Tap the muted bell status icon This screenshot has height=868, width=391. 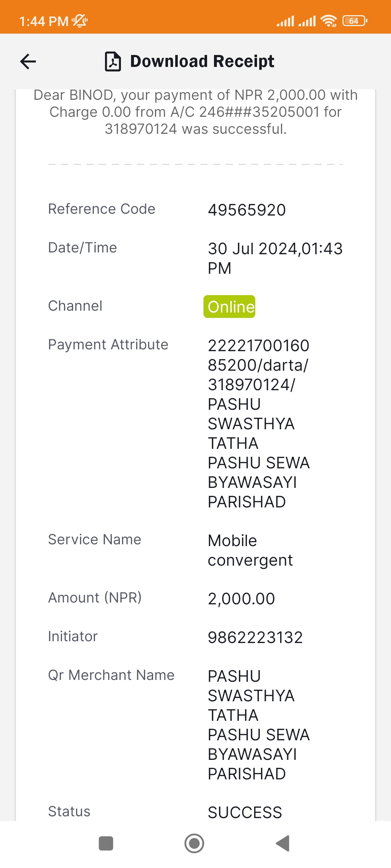point(80,21)
